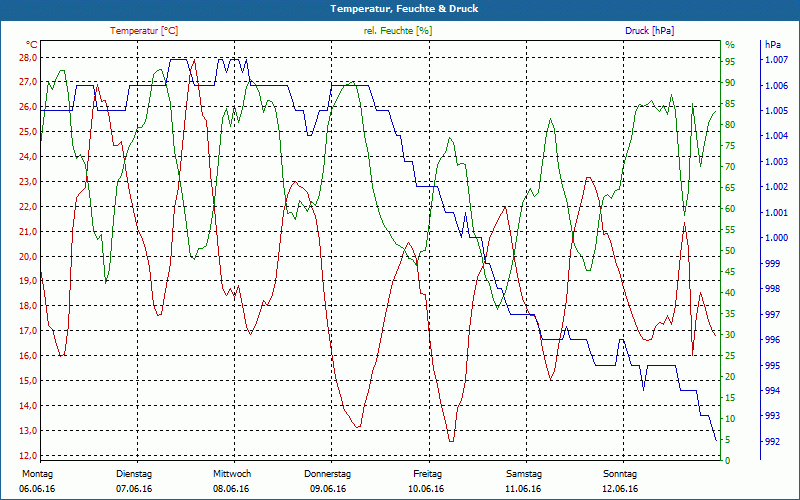Click the "22,0" temperature axis value
This screenshot has width=800, height=500.
[28, 207]
